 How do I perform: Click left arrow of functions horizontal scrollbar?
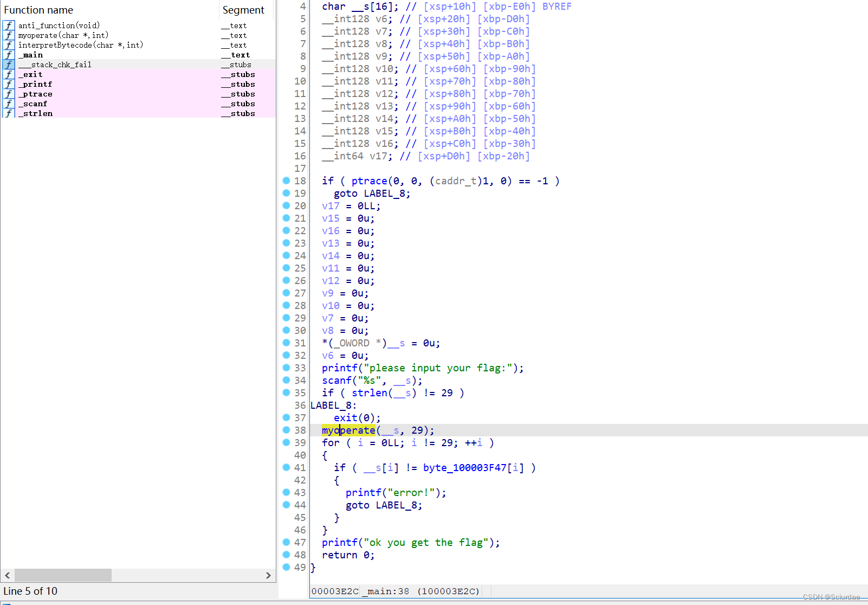click(x=8, y=575)
